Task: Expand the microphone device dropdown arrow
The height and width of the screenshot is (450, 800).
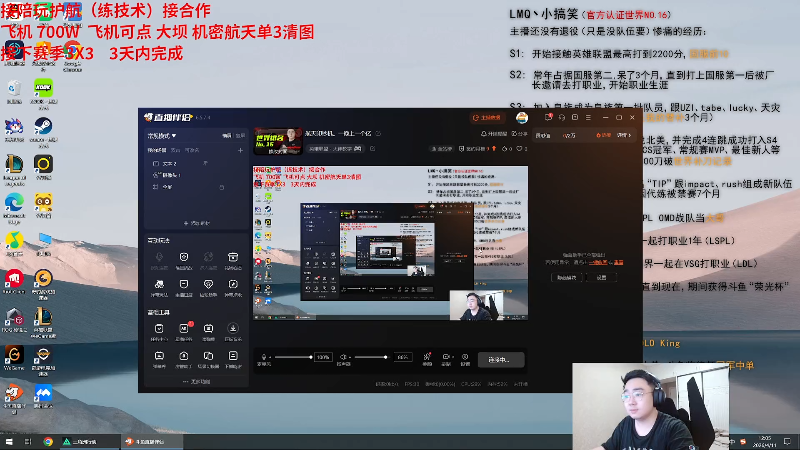Action: tap(270, 357)
